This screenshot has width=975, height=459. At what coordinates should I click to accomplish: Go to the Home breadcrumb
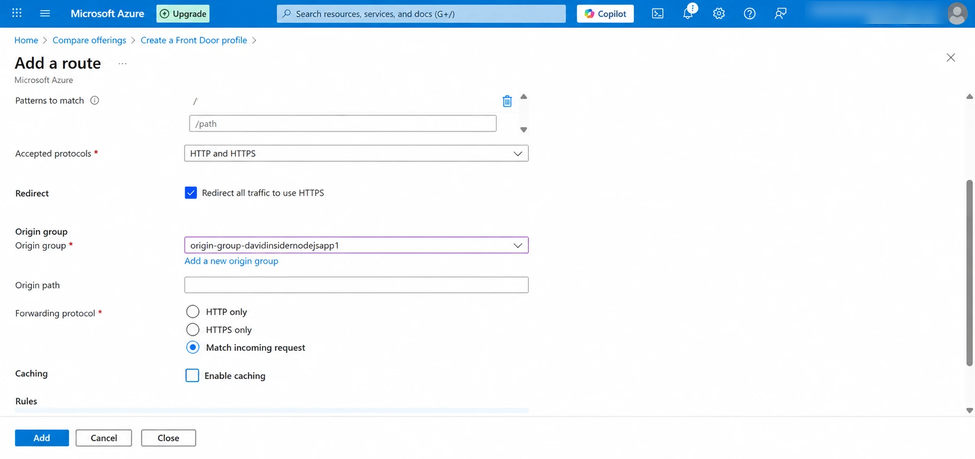pyautogui.click(x=26, y=40)
